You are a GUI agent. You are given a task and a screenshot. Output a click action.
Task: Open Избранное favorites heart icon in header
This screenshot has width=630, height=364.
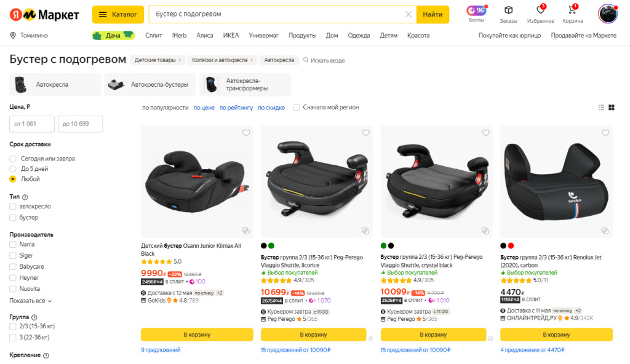point(541,11)
